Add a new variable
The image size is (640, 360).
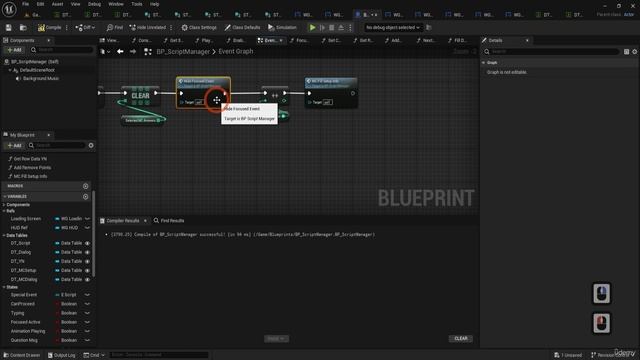85,197
